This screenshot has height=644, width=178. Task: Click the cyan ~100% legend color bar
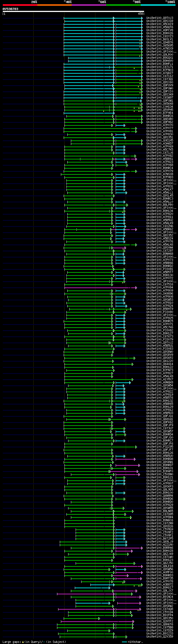pos(158,5)
